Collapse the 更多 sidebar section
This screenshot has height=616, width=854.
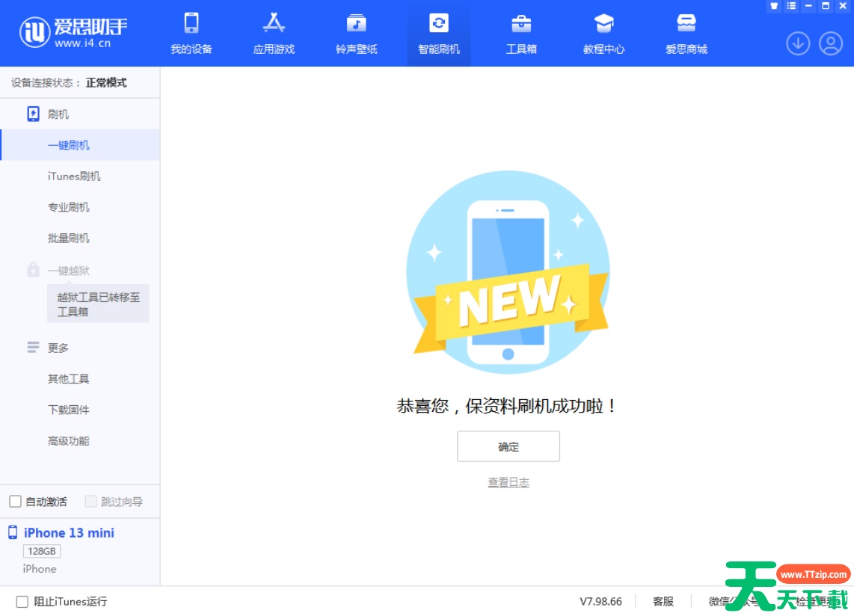pyautogui.click(x=58, y=348)
